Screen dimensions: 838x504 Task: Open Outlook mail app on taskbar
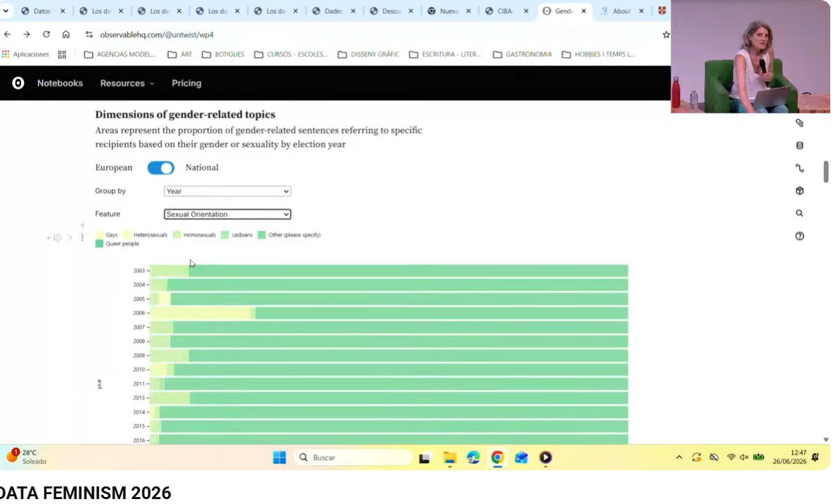tap(522, 458)
